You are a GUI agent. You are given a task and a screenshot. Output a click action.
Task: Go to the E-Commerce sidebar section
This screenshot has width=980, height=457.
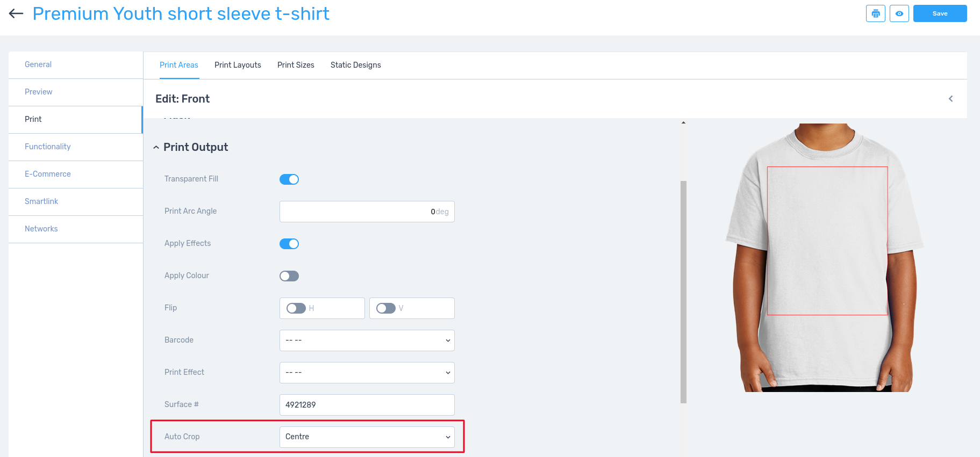(x=48, y=174)
